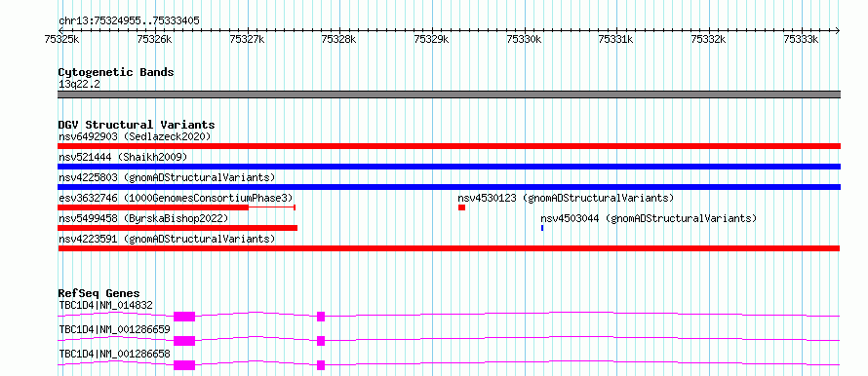Click the 75333k ruler position label

802,39
